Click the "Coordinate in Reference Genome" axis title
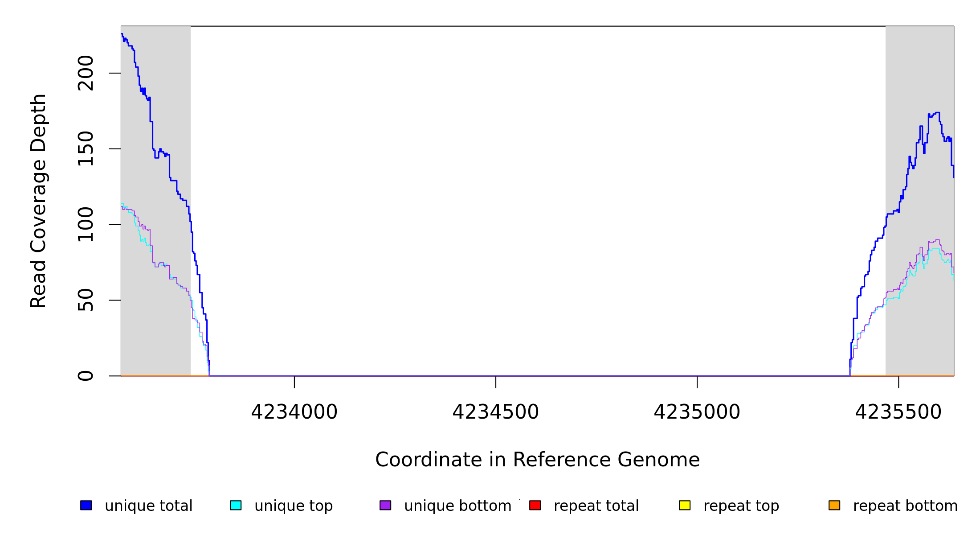Screen dimensions: 980x535 pos(537,460)
